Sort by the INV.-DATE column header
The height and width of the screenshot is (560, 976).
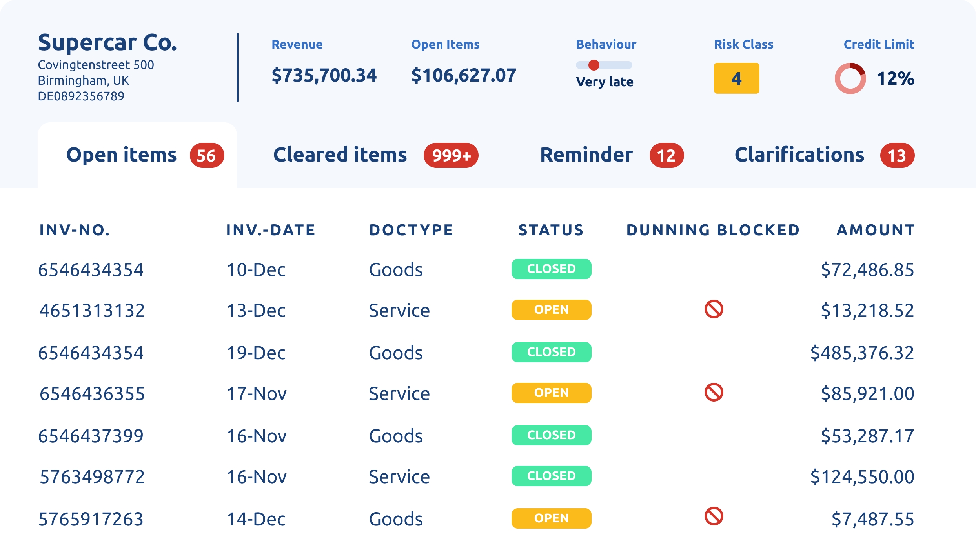pos(271,230)
